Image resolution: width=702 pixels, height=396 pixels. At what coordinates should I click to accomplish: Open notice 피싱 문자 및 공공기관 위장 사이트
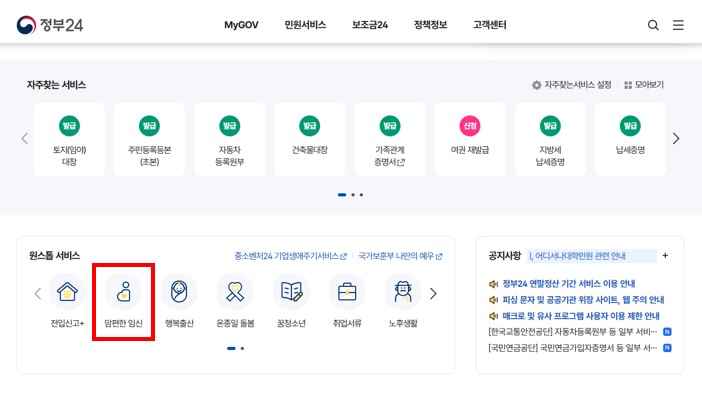coord(583,300)
